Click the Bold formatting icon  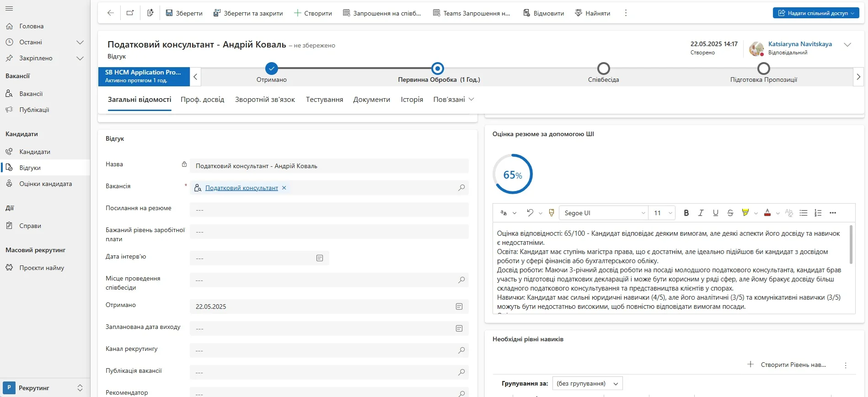click(x=686, y=213)
